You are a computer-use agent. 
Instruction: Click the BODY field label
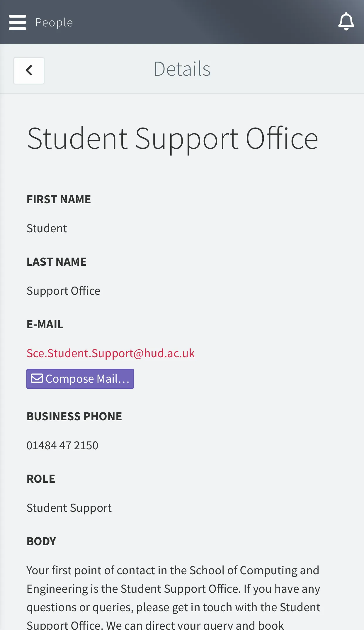pos(41,541)
